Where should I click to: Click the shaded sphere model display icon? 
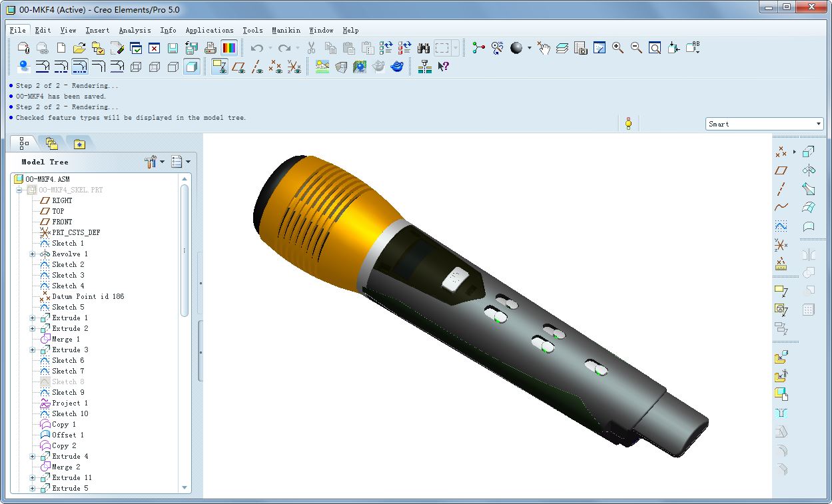(x=516, y=48)
